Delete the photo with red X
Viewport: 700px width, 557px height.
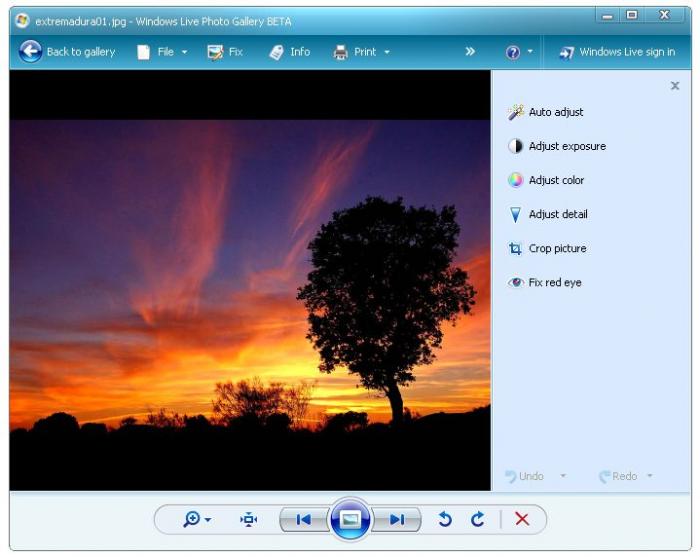point(522,519)
